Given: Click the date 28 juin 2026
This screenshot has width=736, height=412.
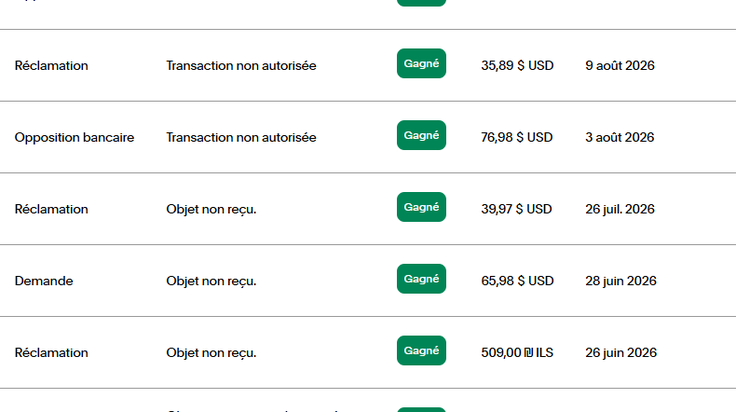Looking at the screenshot, I should 621,281.
